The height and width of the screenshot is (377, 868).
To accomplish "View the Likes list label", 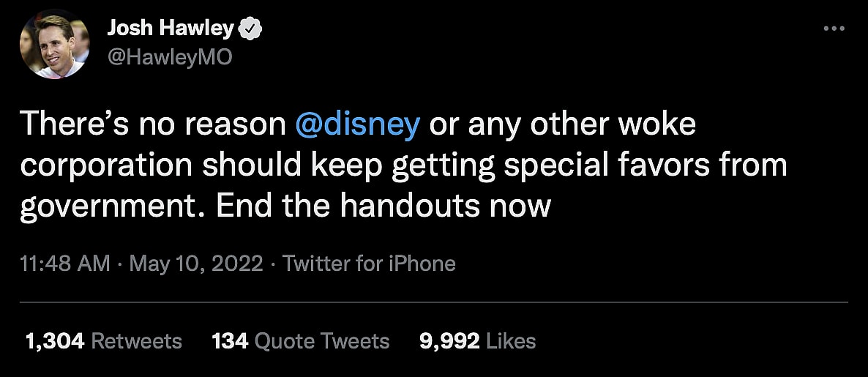I will (512, 340).
